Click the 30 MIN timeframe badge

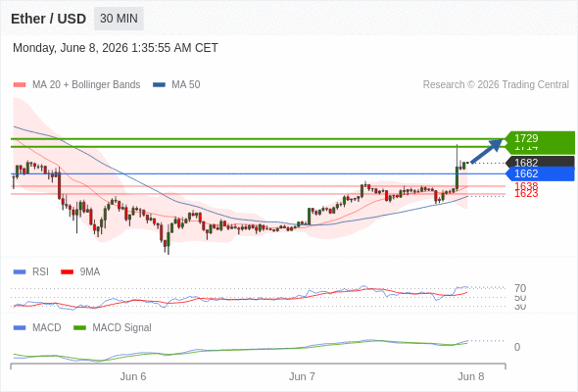tap(119, 19)
